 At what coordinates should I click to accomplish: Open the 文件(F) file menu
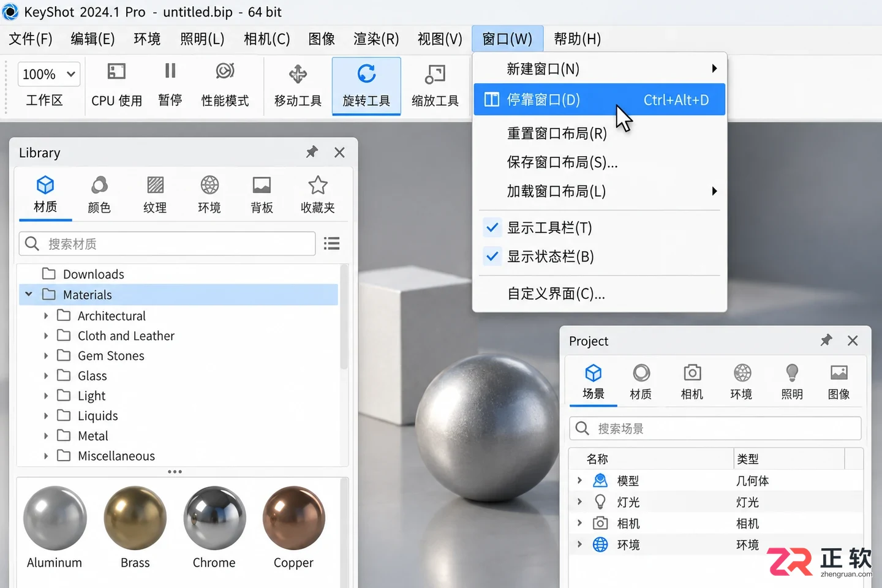[31, 39]
